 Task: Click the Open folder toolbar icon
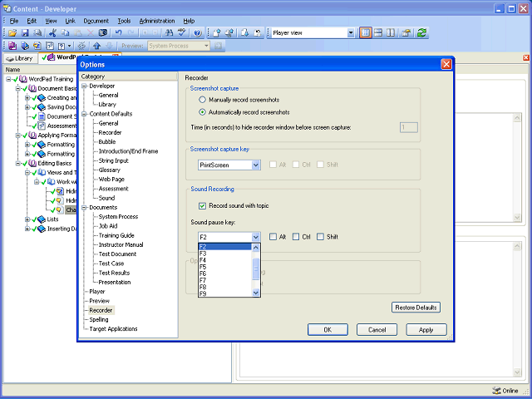[x=12, y=33]
